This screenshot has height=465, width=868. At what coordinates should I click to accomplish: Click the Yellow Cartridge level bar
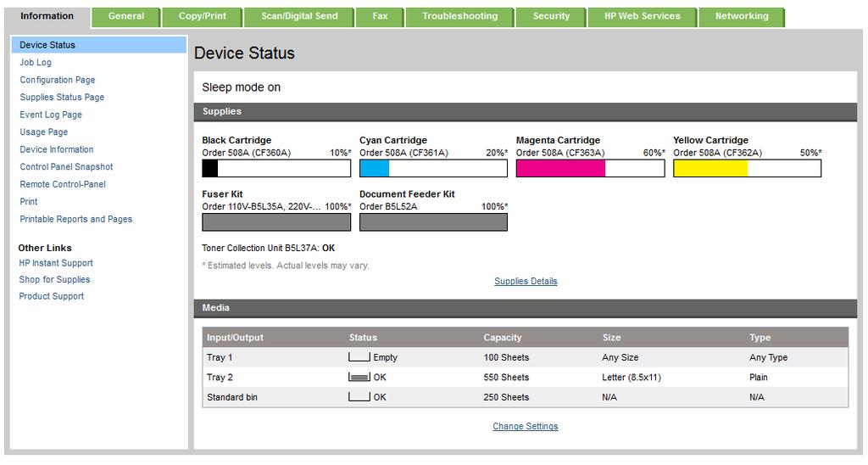click(x=748, y=169)
